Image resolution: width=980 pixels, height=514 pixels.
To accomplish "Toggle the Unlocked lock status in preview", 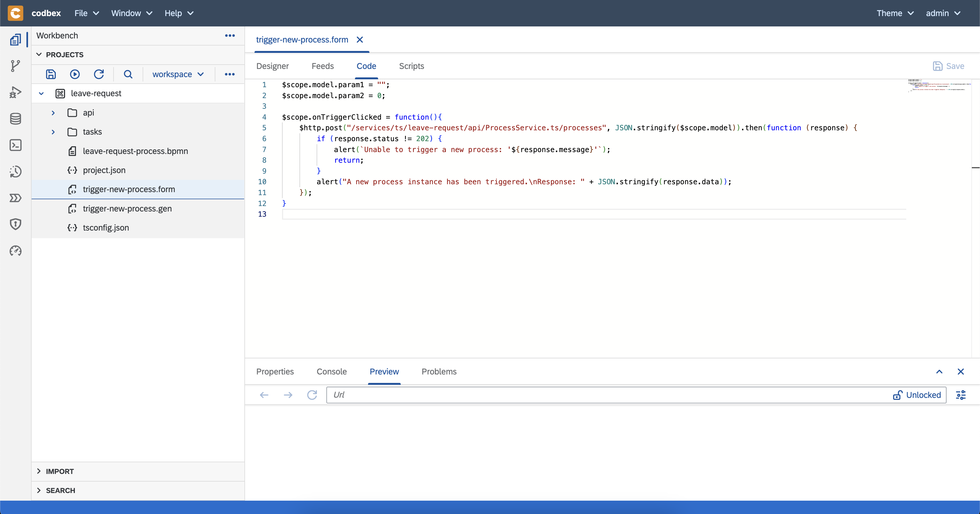I will click(x=918, y=395).
